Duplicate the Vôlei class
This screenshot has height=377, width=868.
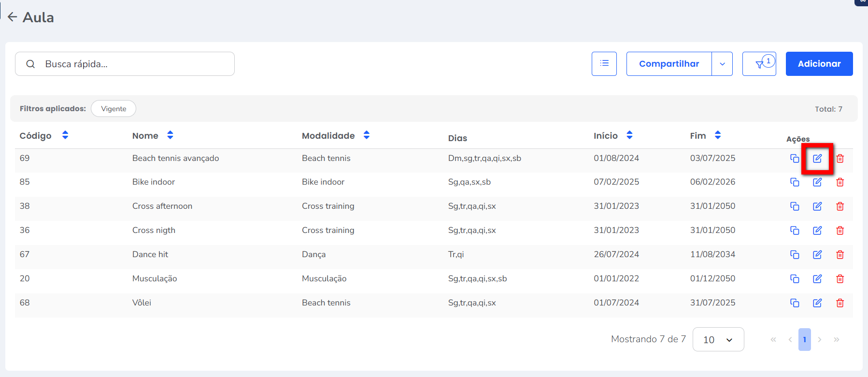pos(795,303)
